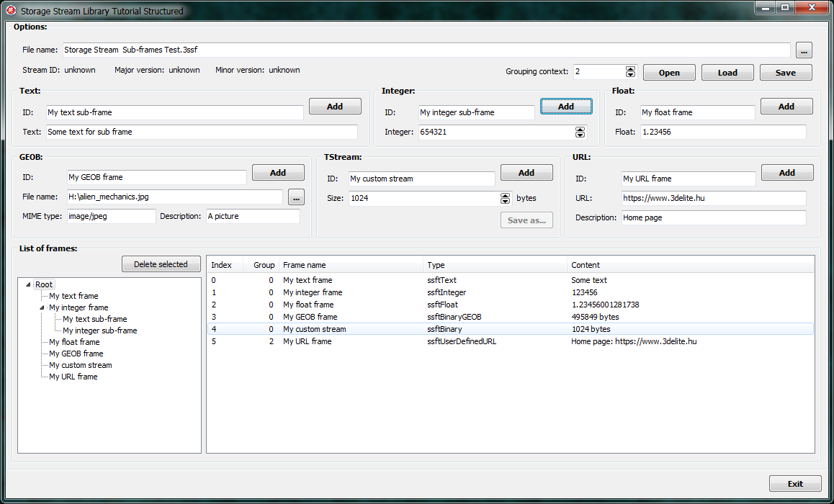Click the Type column header
Screen dimensions: 834x504
click(x=496, y=265)
